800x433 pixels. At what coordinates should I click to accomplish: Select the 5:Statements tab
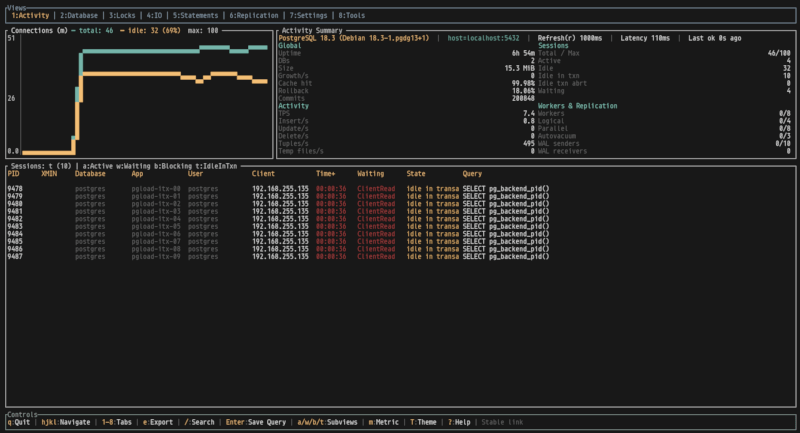click(x=198, y=16)
